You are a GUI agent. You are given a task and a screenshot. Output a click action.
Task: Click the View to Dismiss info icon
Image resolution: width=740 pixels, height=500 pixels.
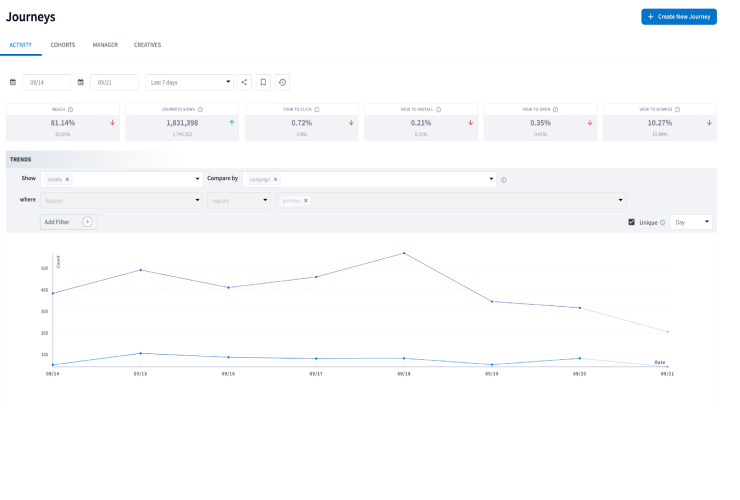[677, 110]
